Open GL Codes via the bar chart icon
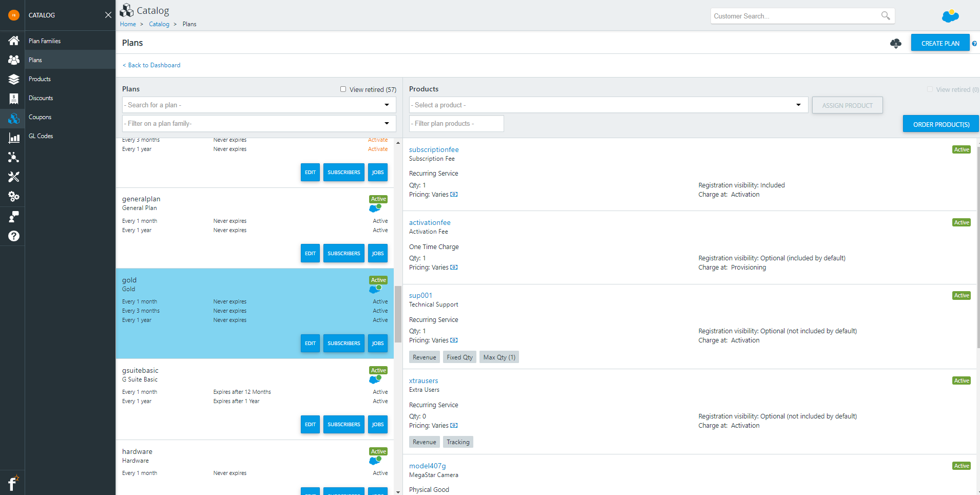 13,137
